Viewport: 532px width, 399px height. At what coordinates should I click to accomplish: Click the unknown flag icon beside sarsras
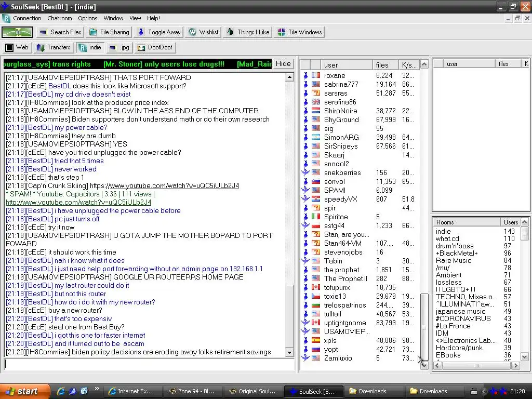pos(316,93)
